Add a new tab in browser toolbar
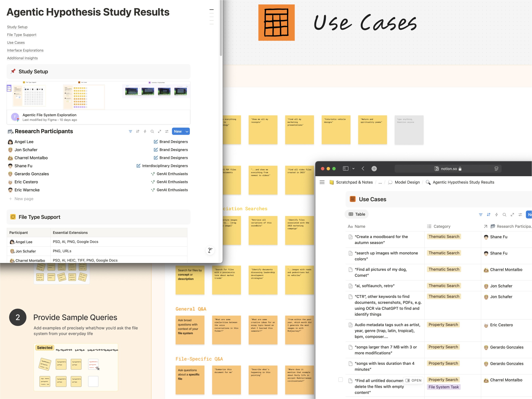This screenshot has width=532, height=399. tap(374, 169)
